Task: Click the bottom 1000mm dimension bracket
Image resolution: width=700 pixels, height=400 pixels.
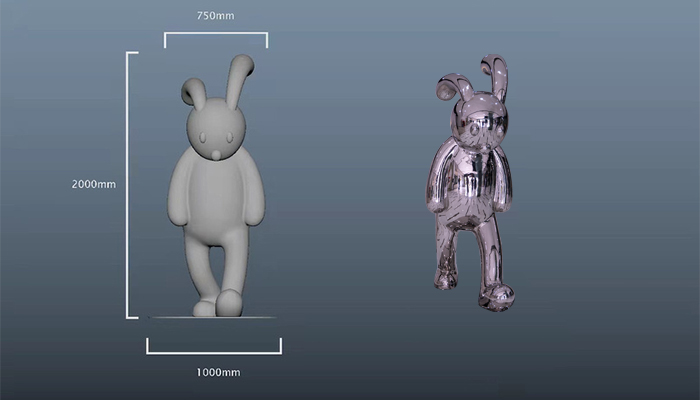Action: (214, 352)
